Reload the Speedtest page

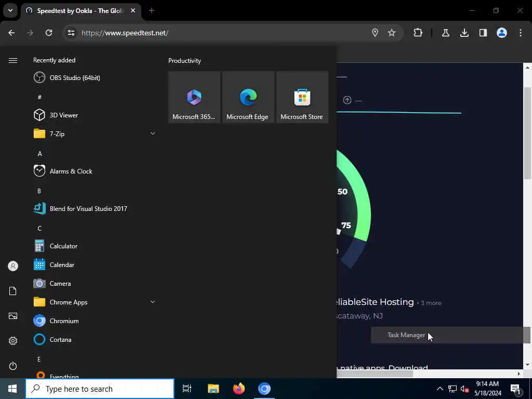point(49,33)
